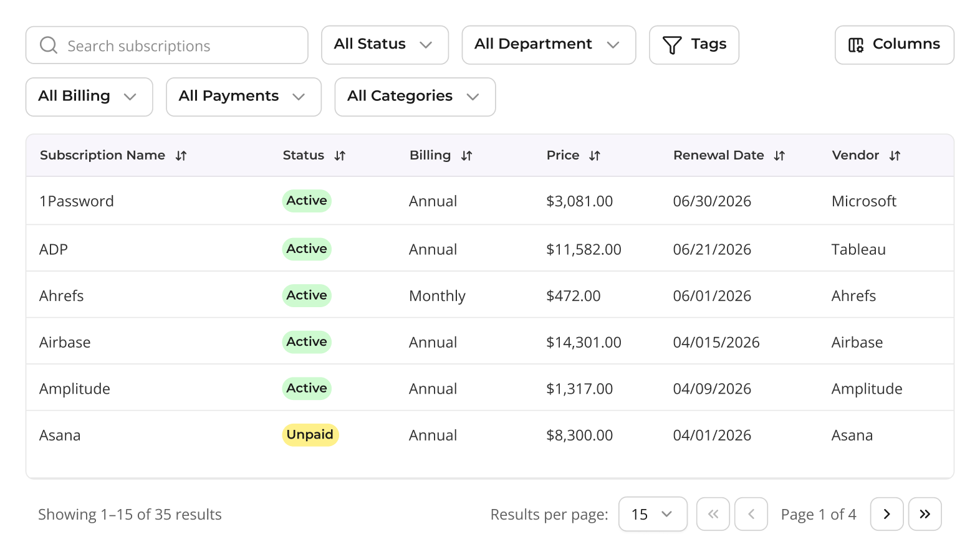Click the $472.00 price cell
The width and height of the screenshot is (980, 557).
click(x=574, y=296)
